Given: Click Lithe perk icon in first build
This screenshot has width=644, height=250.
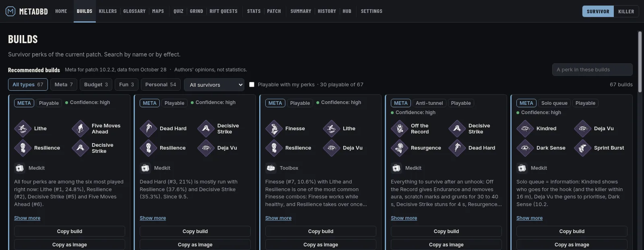Looking at the screenshot, I should pos(23,129).
